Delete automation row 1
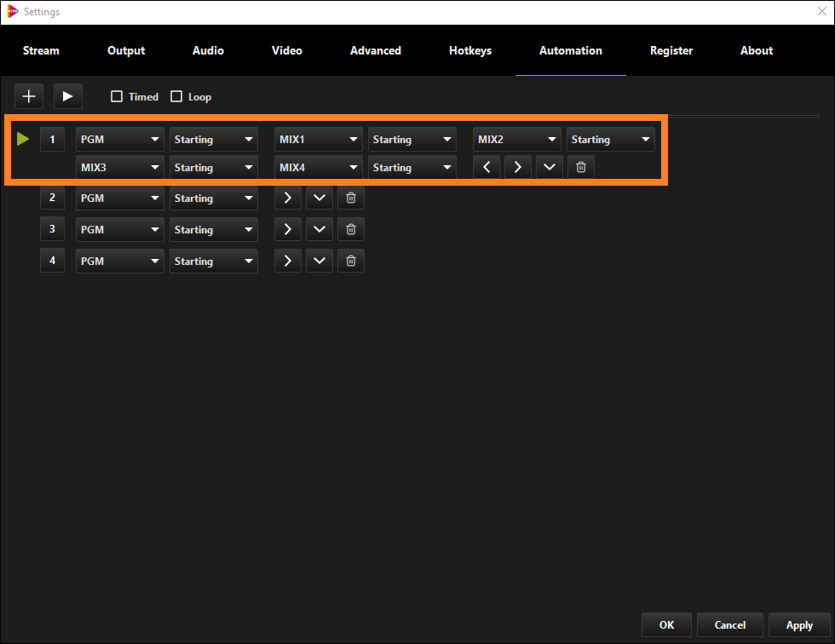The width and height of the screenshot is (835, 644). [x=580, y=166]
